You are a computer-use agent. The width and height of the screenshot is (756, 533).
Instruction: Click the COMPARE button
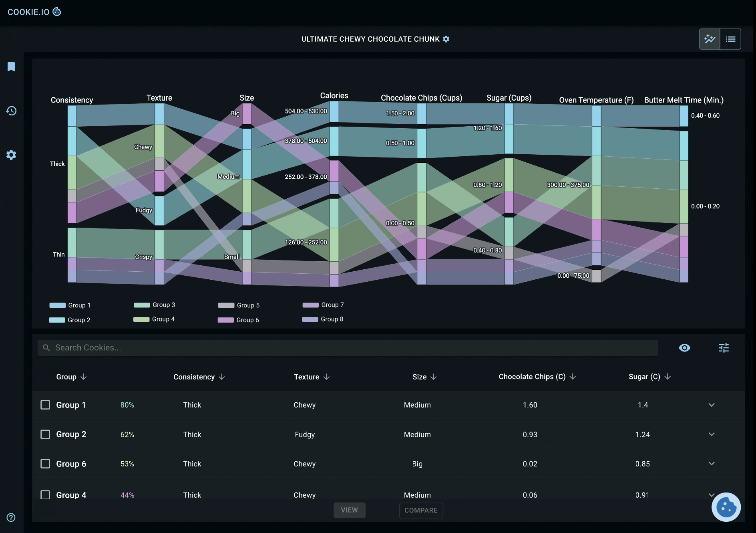pos(421,510)
